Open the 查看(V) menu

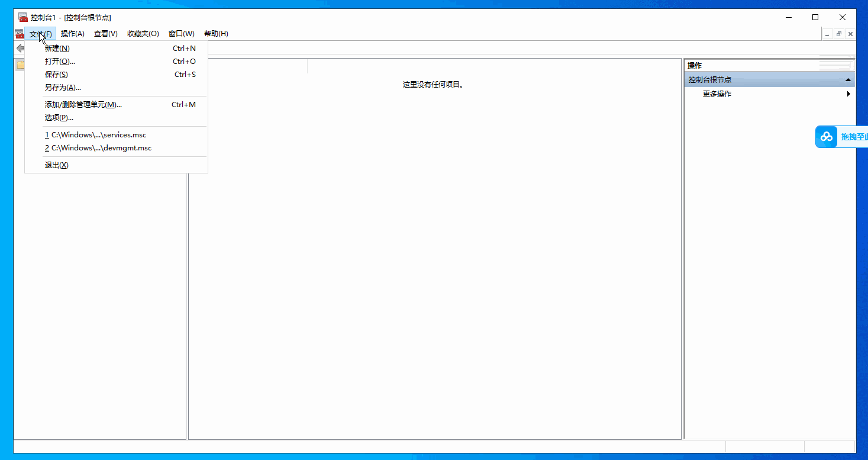click(x=106, y=34)
